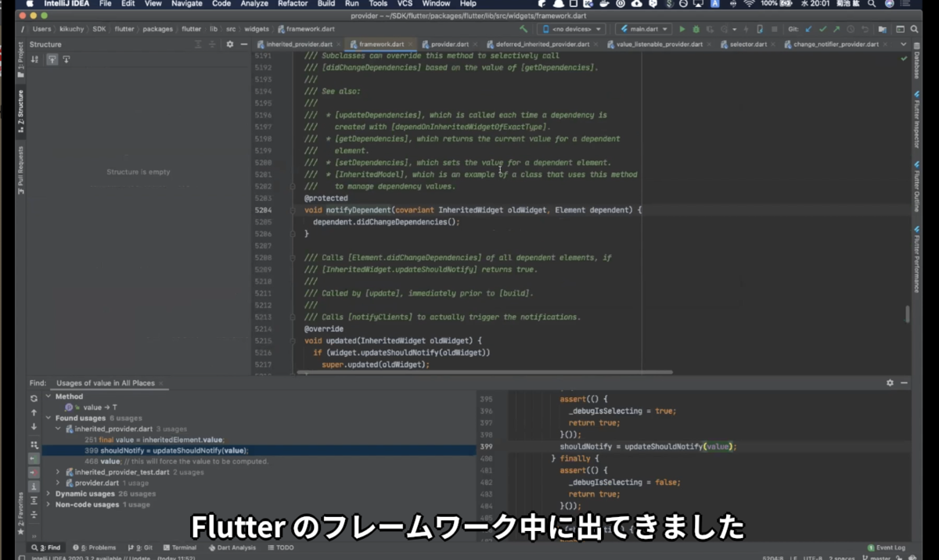Open Search Everywhere magnifier in toolbar
939x560 pixels.
coord(914,29)
